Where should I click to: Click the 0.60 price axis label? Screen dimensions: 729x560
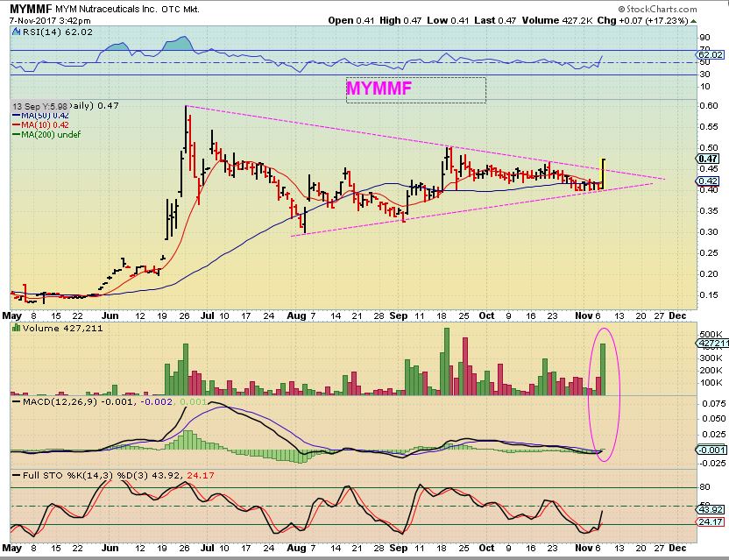pos(709,105)
